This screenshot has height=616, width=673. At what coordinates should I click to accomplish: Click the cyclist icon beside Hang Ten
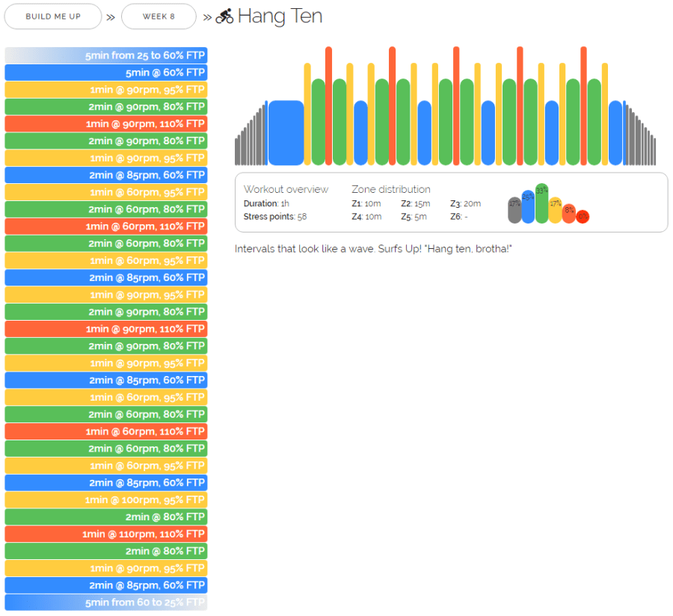(224, 16)
